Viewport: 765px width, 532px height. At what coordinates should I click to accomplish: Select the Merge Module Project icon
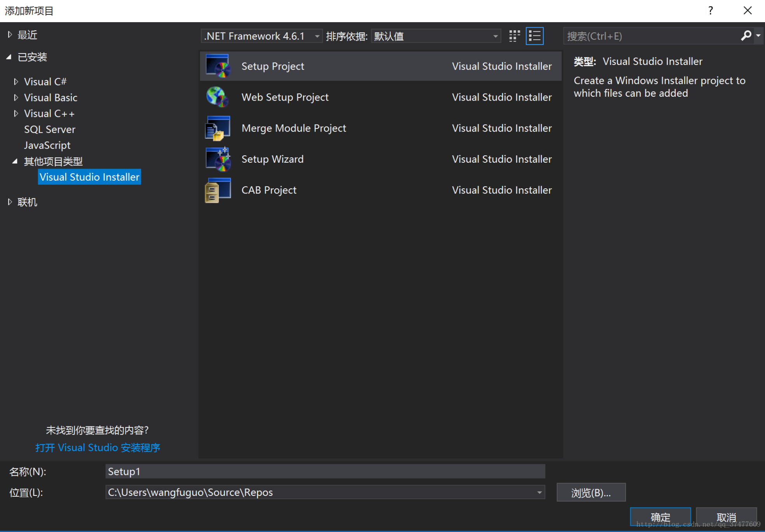point(218,128)
